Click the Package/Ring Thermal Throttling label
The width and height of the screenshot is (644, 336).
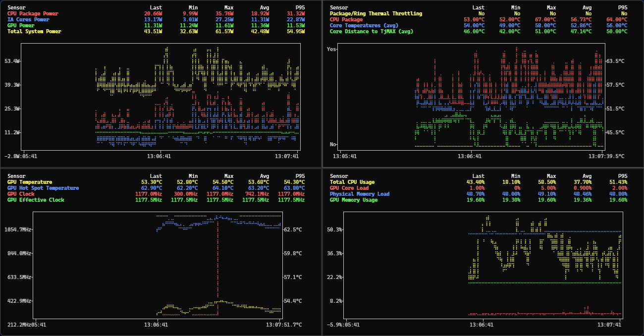click(376, 13)
